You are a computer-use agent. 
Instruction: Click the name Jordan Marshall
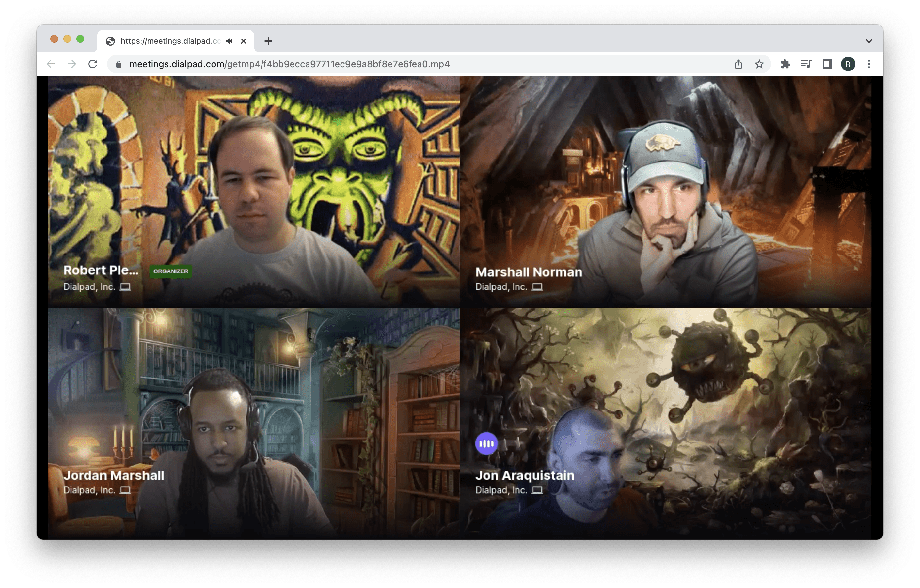114,476
